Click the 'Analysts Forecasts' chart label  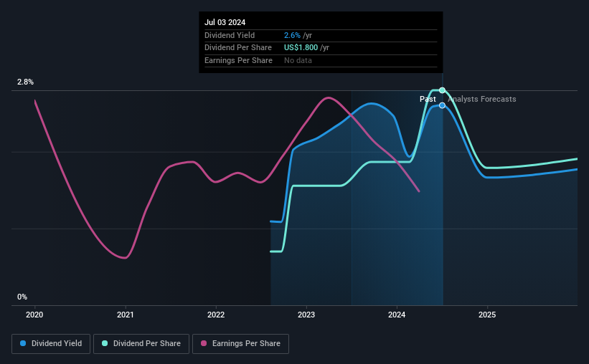click(482, 99)
